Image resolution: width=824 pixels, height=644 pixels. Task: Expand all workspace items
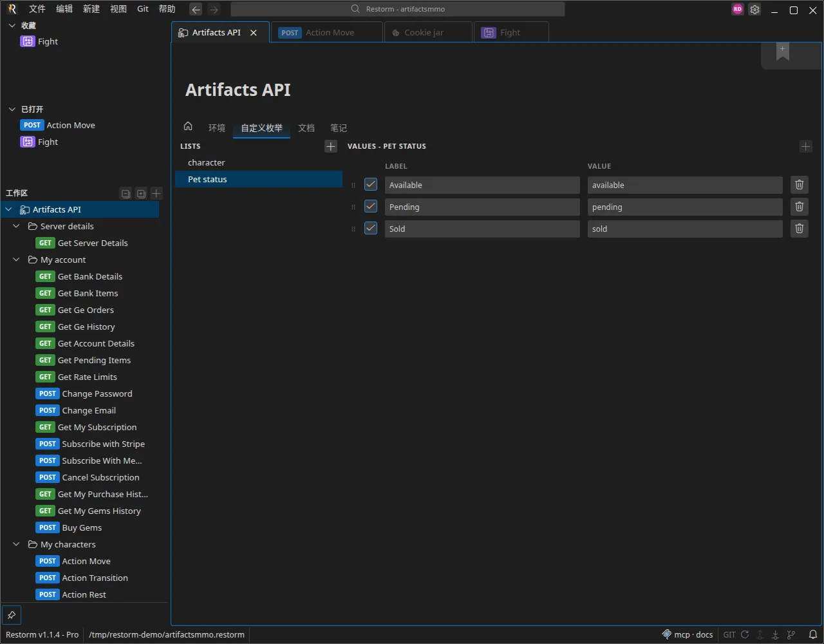coord(141,193)
